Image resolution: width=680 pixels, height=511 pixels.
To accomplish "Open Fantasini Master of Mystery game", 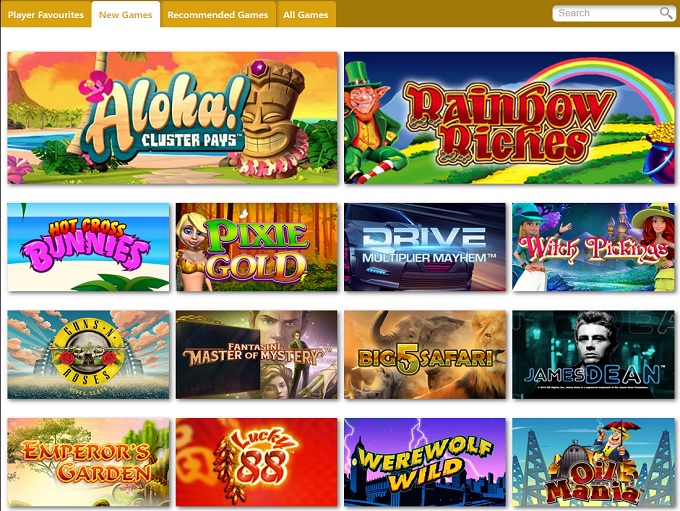I will coord(257,354).
